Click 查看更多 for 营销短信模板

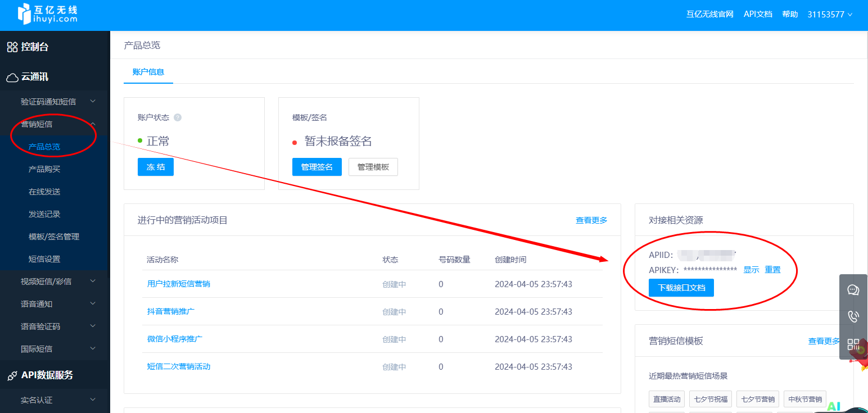[824, 341]
